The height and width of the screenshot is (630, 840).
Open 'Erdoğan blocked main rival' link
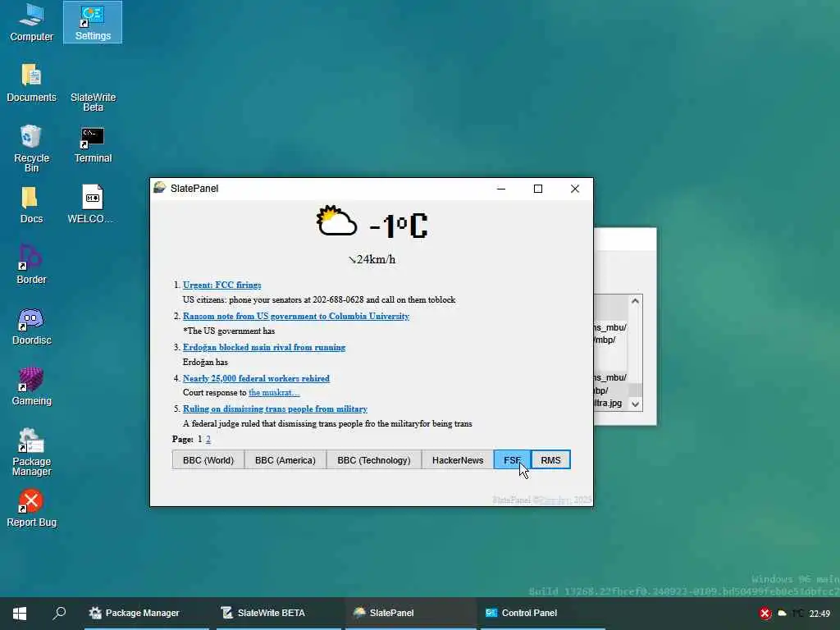[x=264, y=347]
